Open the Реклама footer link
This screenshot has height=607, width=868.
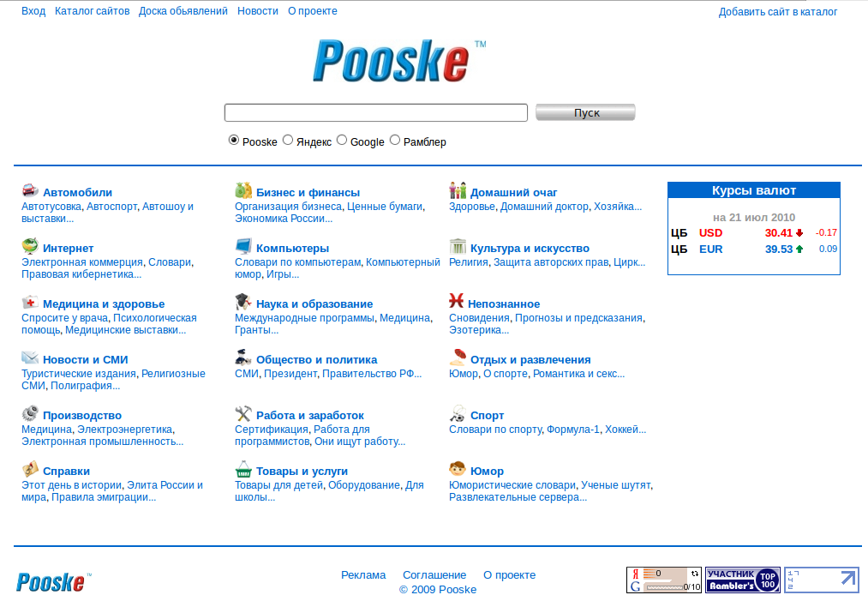click(363, 575)
